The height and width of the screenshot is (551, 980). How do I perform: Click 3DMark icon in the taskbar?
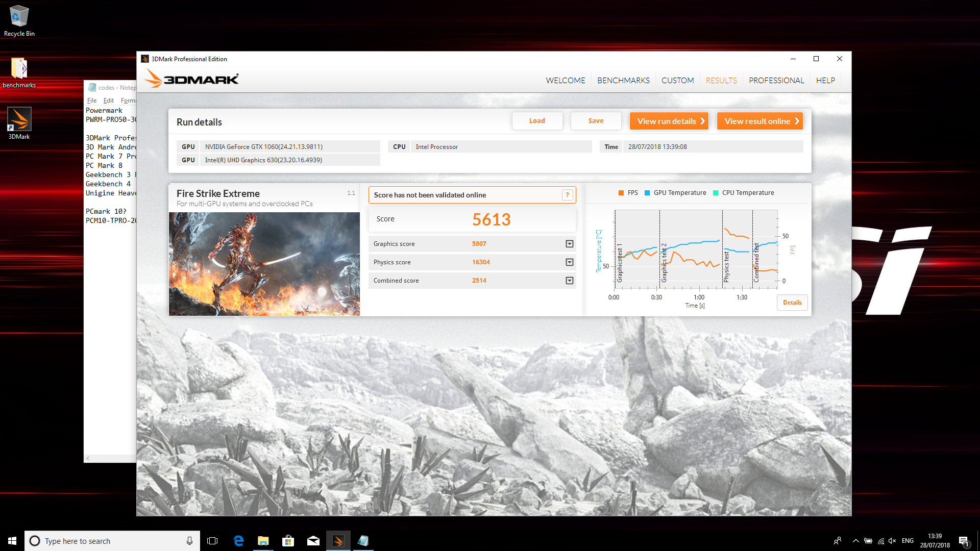338,541
